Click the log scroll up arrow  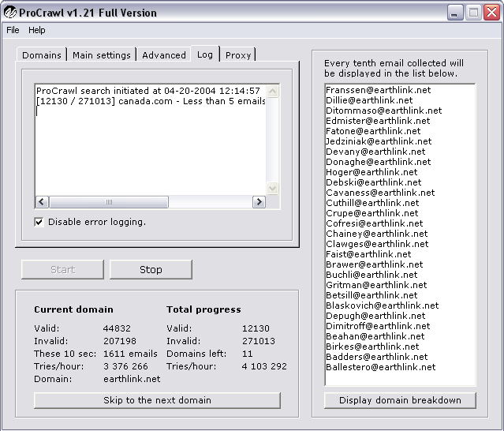tap(273, 92)
